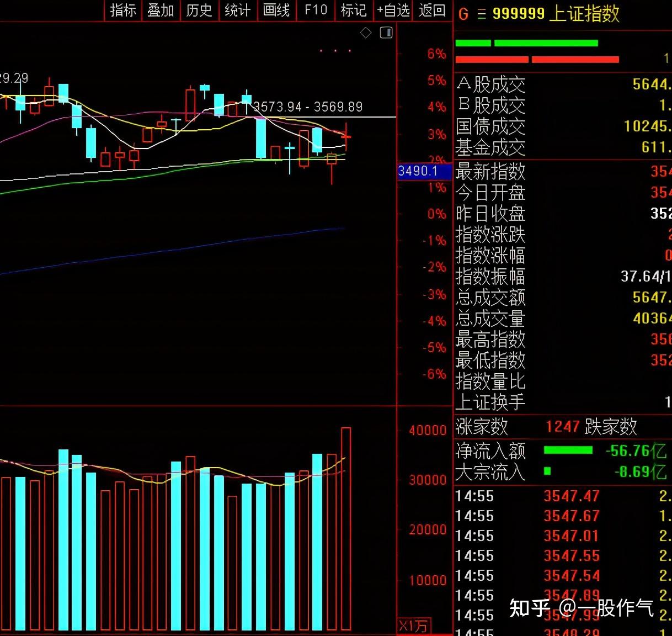Click the 昨日收盘 row
This screenshot has width=672, height=636.
tap(563, 214)
